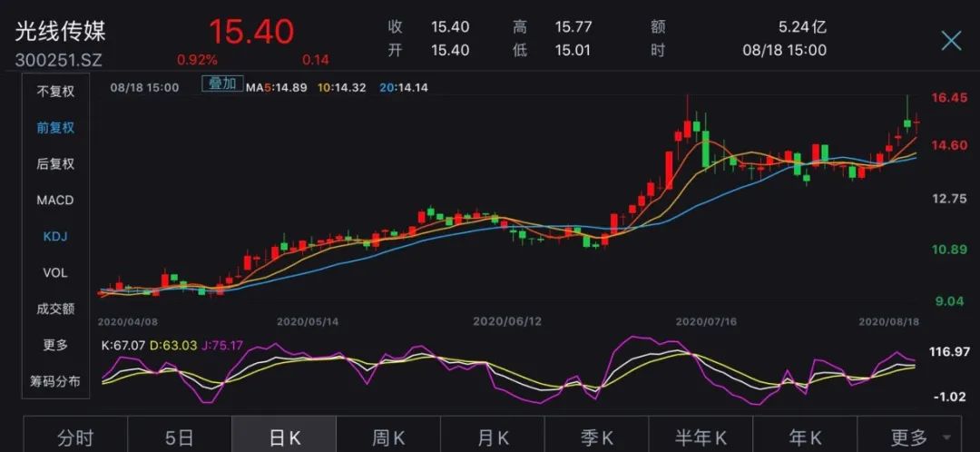Switch to the 日K tab
980x452 pixels.
click(284, 437)
